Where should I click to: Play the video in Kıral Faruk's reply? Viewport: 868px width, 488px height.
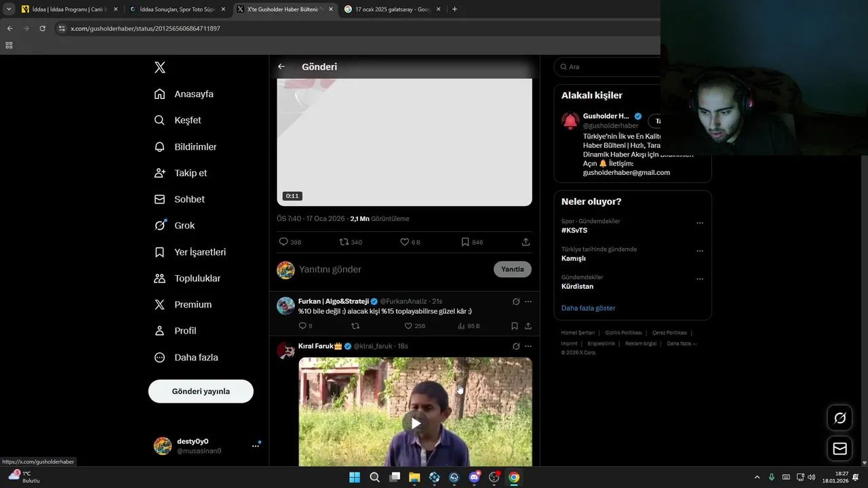(415, 424)
